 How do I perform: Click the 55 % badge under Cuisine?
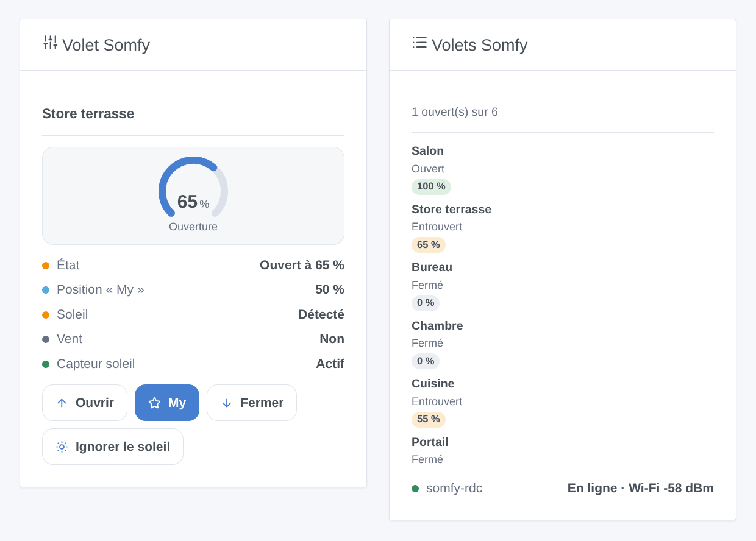click(429, 419)
